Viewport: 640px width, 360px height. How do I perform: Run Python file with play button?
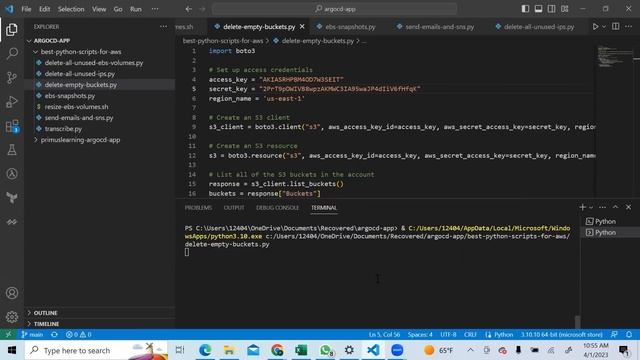[595, 27]
